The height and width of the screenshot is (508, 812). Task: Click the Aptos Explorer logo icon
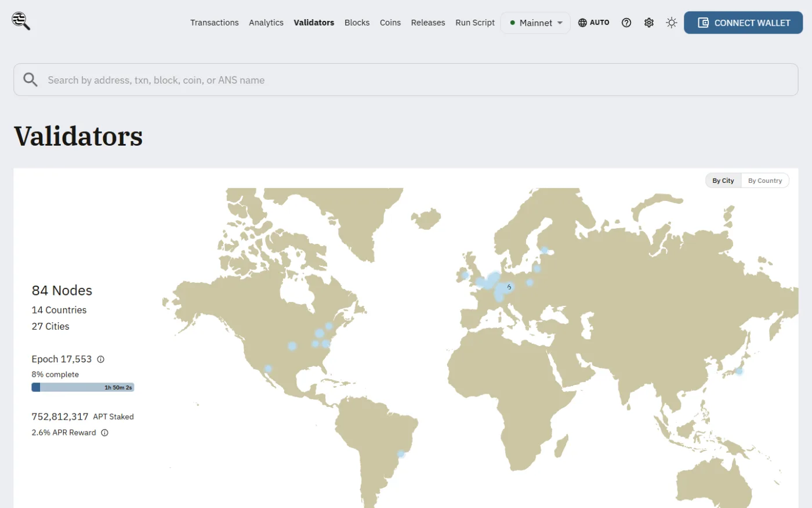21,21
